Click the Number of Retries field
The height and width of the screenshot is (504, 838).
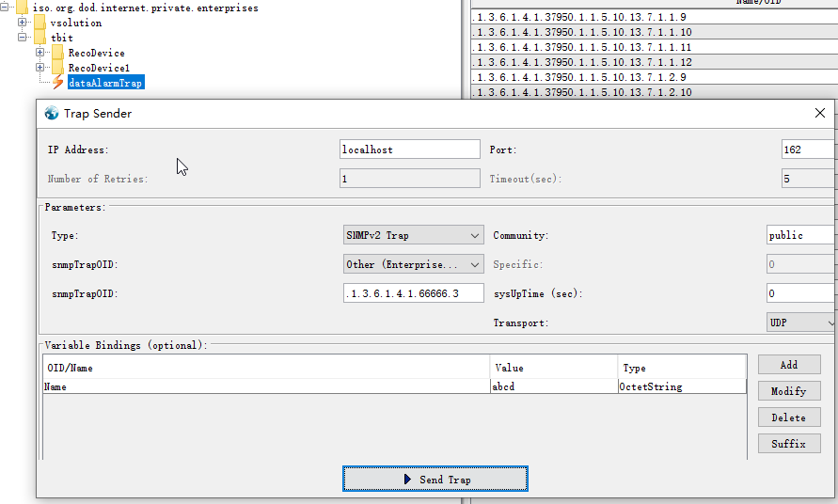pos(409,179)
